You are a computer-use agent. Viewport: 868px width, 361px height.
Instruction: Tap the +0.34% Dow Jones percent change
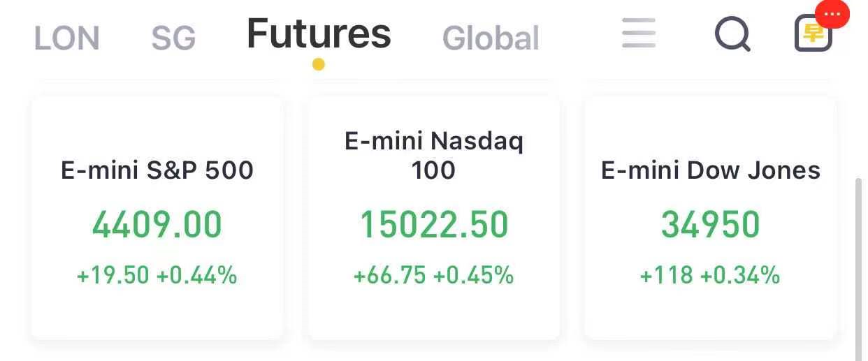(740, 275)
